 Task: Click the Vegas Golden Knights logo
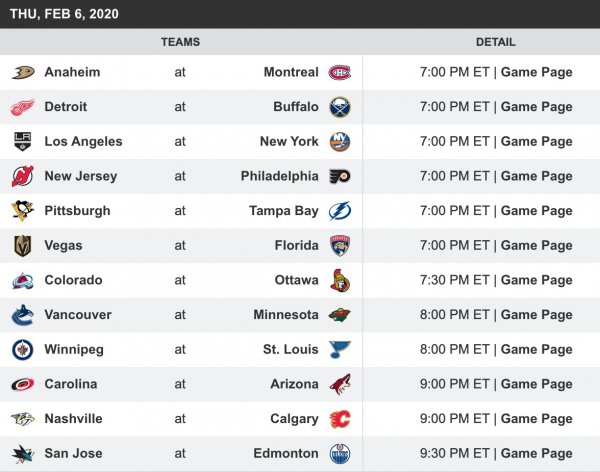[22, 245]
